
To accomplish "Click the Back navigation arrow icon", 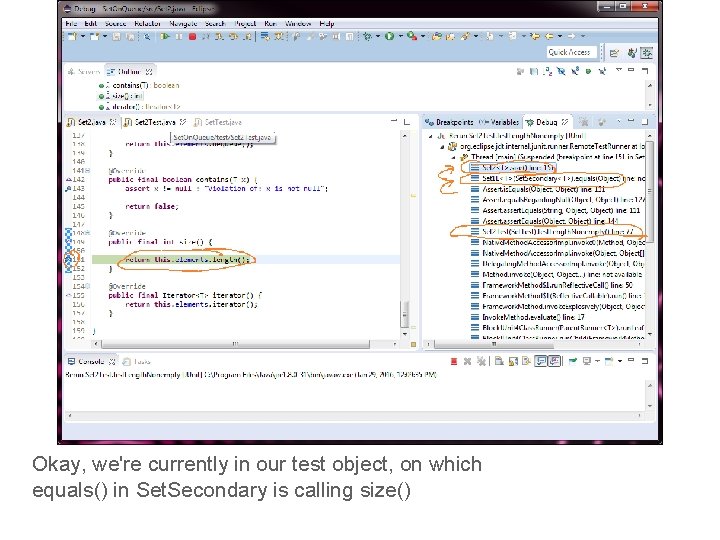I will [549, 36].
